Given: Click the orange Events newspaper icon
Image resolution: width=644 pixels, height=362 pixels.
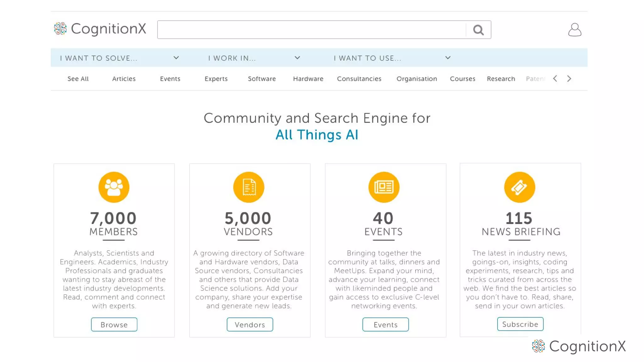Looking at the screenshot, I should tap(384, 187).
